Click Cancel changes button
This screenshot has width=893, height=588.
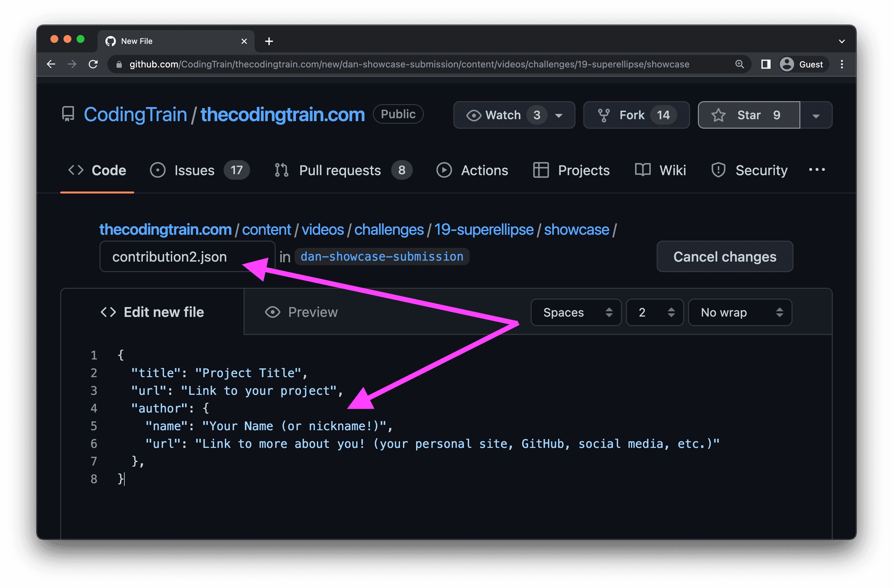(724, 257)
